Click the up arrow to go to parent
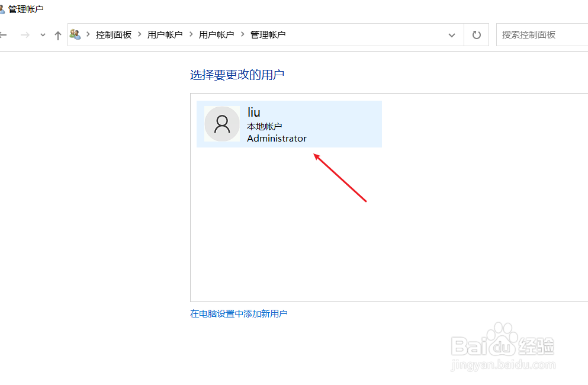Screen dimensions: 588x385 pyautogui.click(x=57, y=34)
